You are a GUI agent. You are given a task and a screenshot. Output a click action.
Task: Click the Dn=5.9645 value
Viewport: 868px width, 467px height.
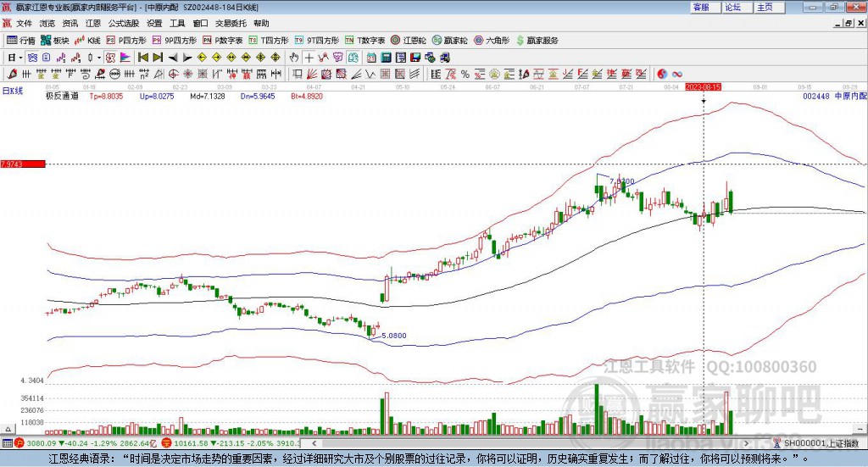258,97
